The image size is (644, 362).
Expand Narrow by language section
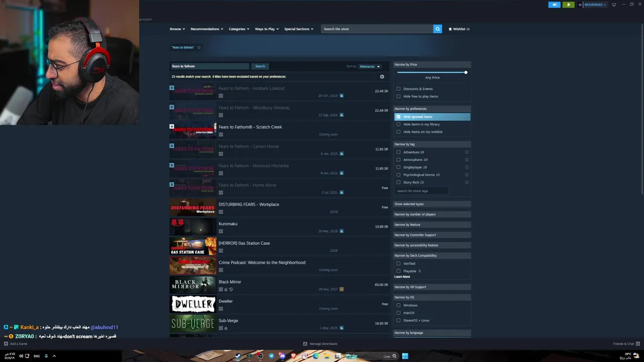[x=432, y=332]
